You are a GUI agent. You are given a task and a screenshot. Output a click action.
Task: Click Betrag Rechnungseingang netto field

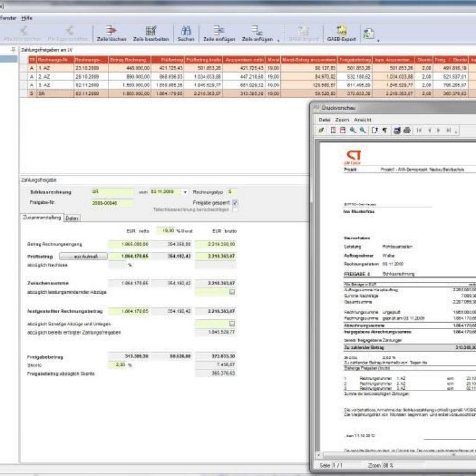click(x=129, y=244)
